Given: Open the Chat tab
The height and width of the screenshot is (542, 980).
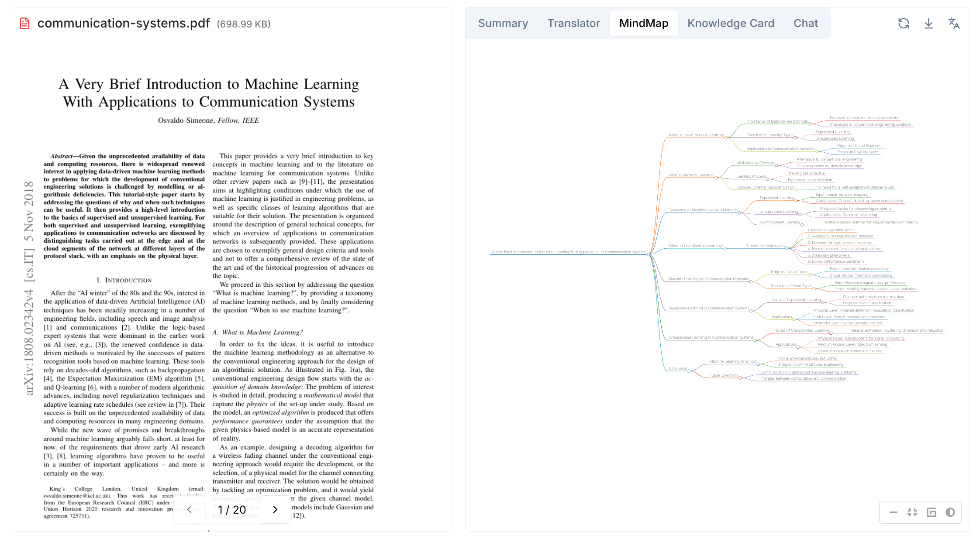Looking at the screenshot, I should coord(805,24).
